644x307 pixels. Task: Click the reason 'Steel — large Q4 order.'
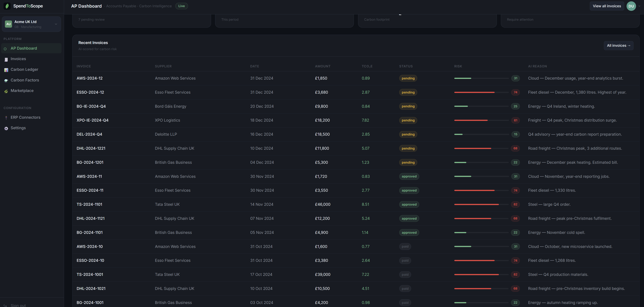click(x=549, y=205)
